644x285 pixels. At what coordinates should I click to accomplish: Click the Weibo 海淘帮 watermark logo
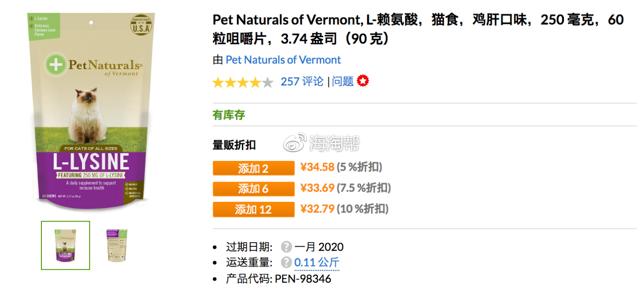click(321, 143)
